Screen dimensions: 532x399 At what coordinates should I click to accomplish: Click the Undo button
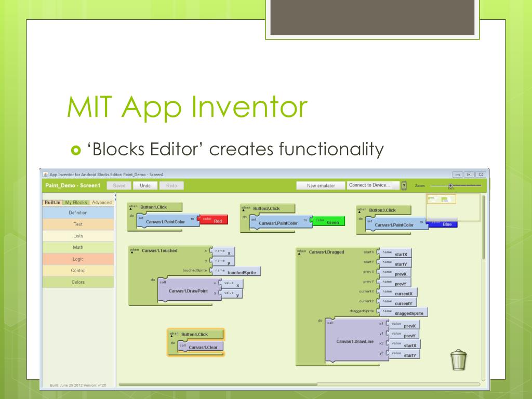145,185
